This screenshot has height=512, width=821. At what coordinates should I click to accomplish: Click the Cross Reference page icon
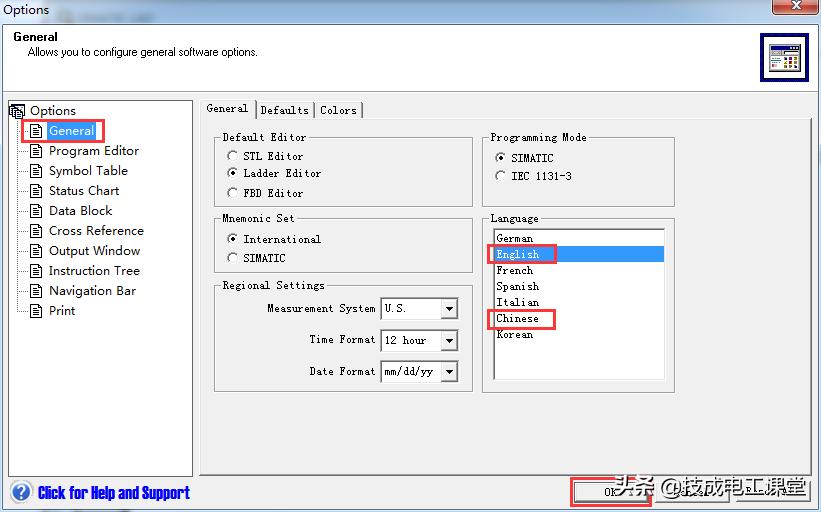[x=36, y=230]
